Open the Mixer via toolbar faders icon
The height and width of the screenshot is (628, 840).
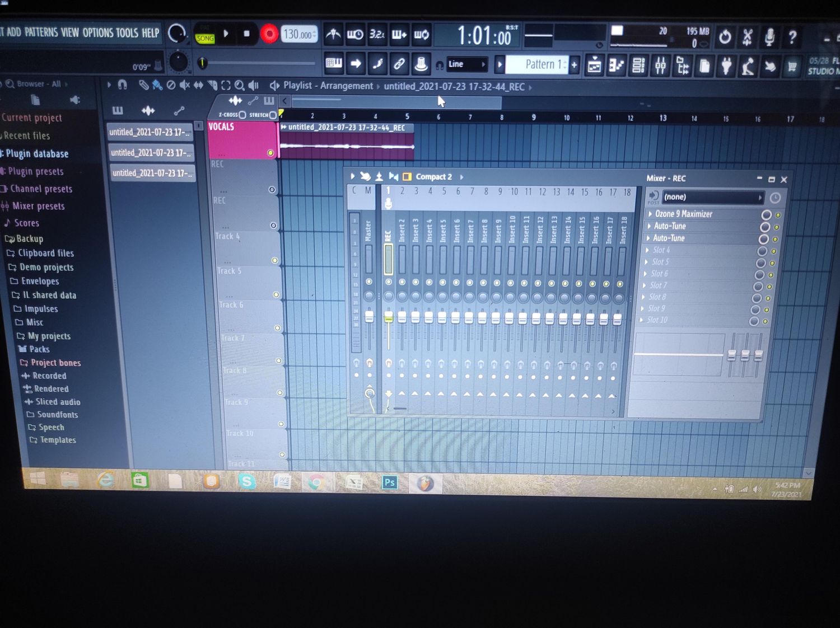(x=661, y=66)
